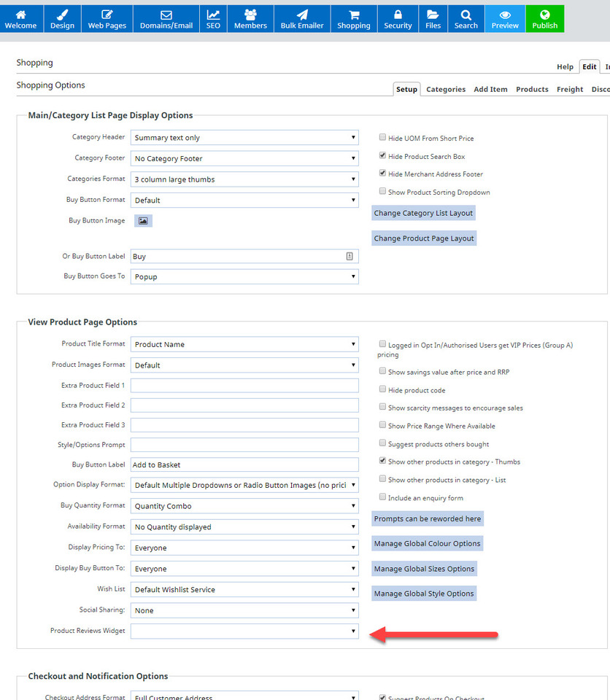Image resolution: width=610 pixels, height=700 pixels.
Task: Click Change Category List Layout button
Action: (423, 213)
